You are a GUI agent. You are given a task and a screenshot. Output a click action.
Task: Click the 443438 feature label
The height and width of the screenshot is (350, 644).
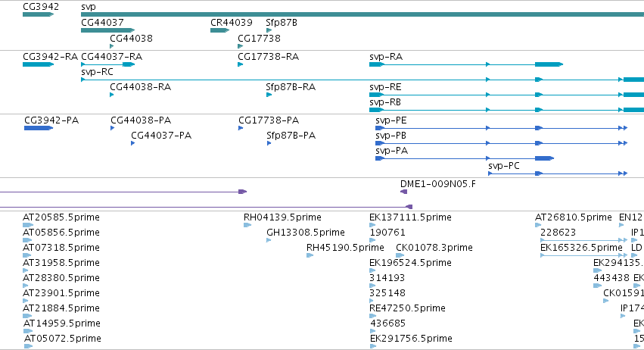[x=611, y=278]
